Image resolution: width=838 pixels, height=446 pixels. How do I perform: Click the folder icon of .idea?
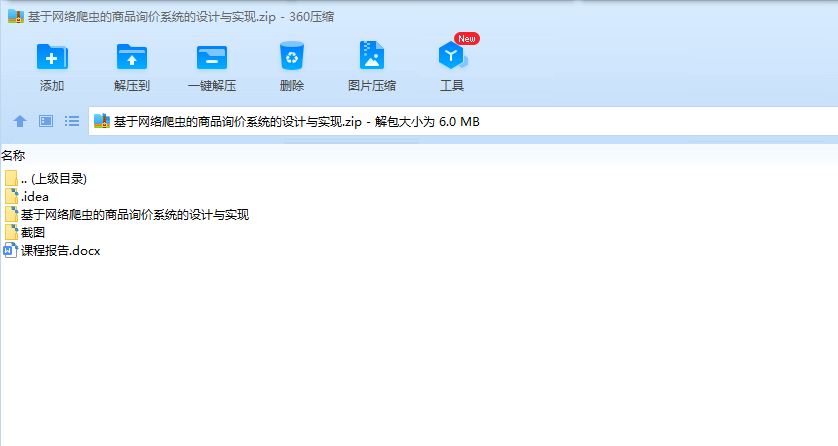11,197
